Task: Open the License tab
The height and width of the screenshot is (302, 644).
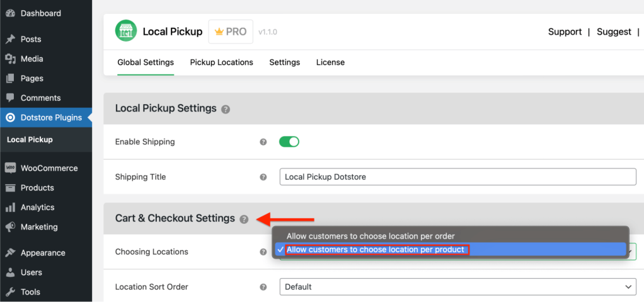Action: point(330,62)
